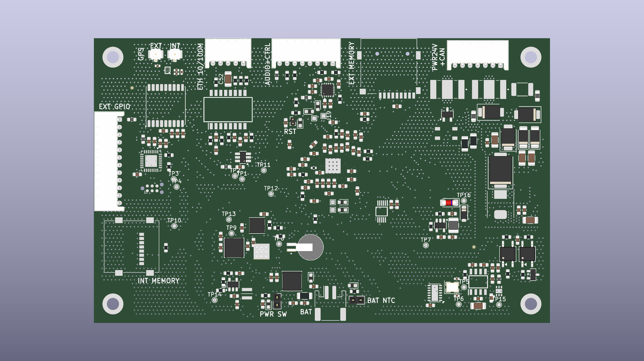Click the BAT NTC silkscreen label

point(381,300)
